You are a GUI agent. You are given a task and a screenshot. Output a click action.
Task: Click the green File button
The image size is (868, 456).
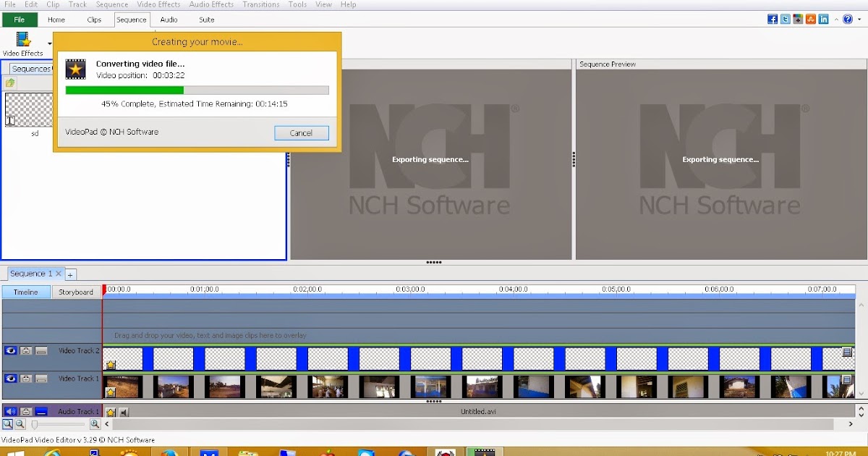tap(20, 20)
